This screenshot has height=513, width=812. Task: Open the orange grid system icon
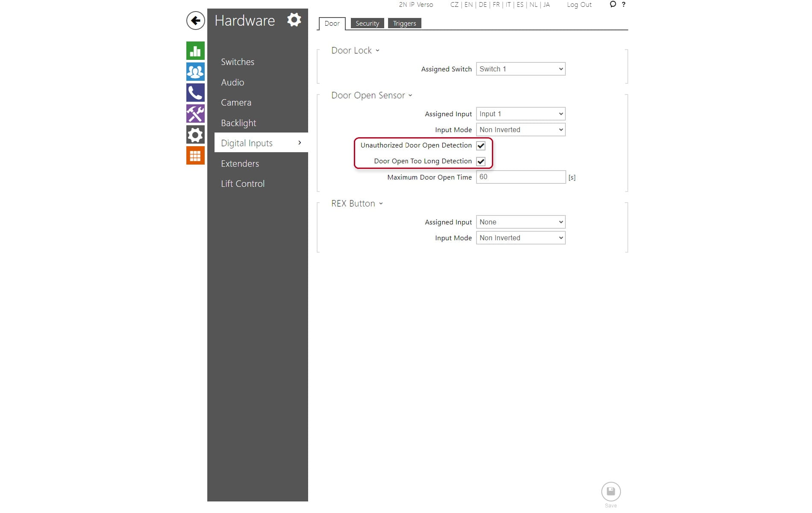click(195, 156)
